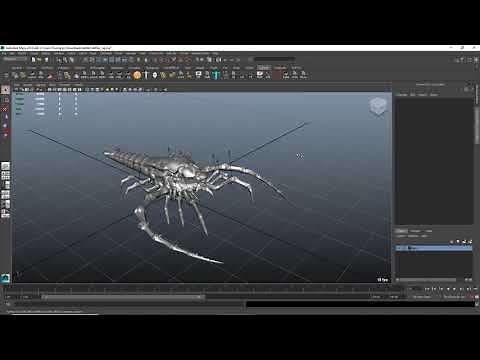Click the teal humanoid figure shelf icon
This screenshot has height=360, width=480.
(x=216, y=75)
